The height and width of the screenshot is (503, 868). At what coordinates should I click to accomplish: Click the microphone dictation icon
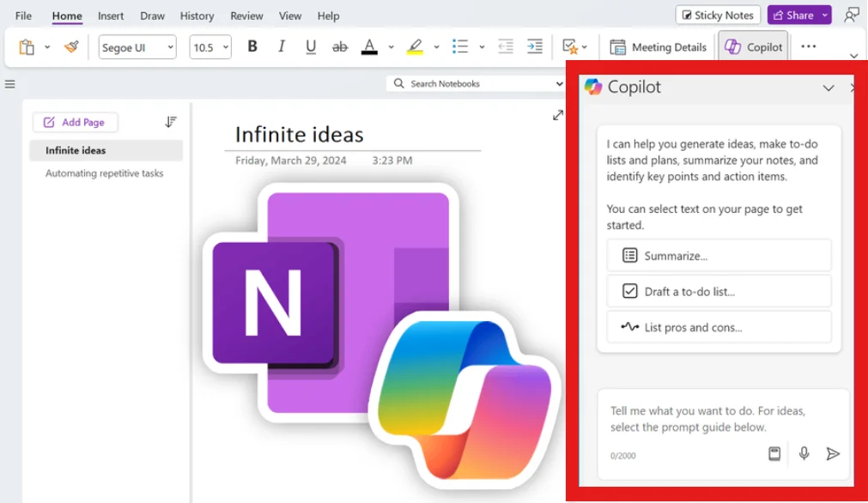click(x=804, y=454)
